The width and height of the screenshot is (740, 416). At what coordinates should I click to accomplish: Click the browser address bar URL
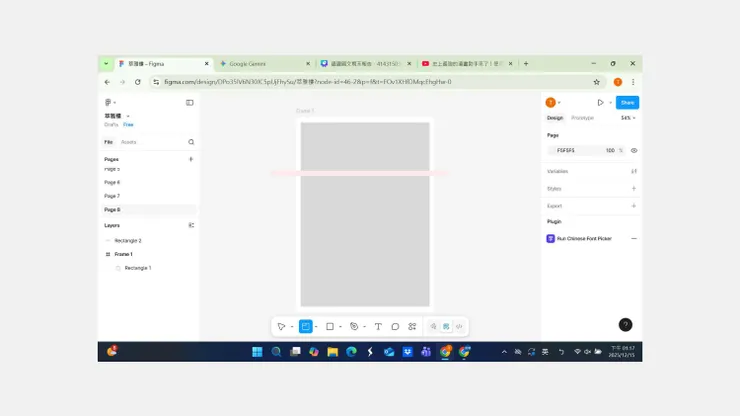coord(308,82)
